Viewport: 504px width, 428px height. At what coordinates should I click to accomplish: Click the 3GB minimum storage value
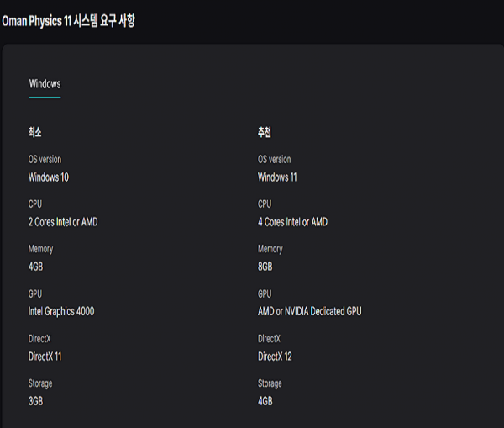point(35,401)
